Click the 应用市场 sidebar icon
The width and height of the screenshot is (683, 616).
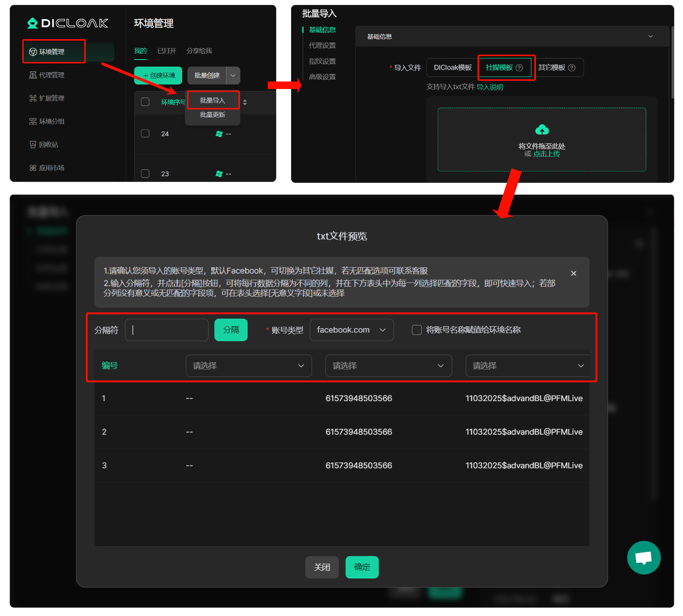pos(33,168)
